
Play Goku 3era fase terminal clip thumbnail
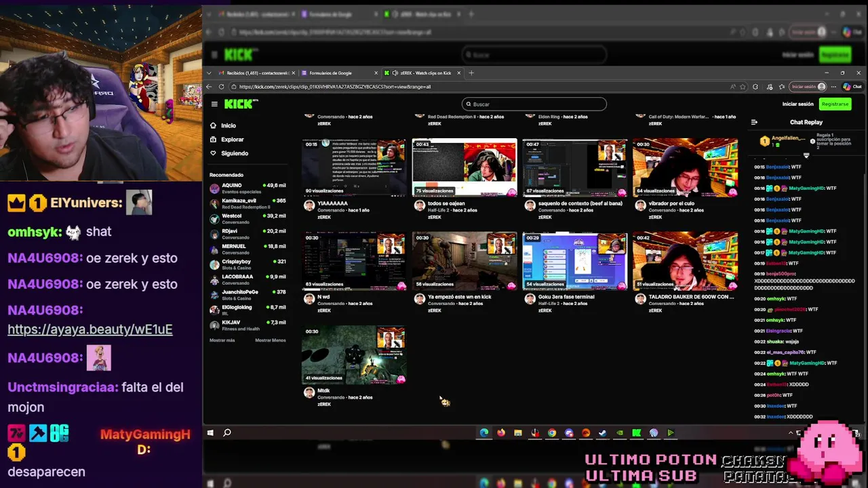point(575,261)
